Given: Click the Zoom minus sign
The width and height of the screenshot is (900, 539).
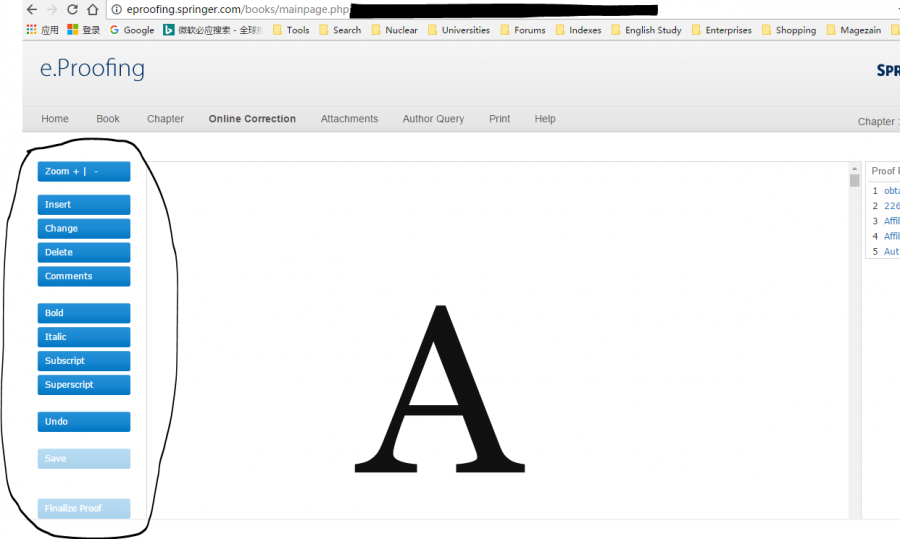Looking at the screenshot, I should (96, 172).
